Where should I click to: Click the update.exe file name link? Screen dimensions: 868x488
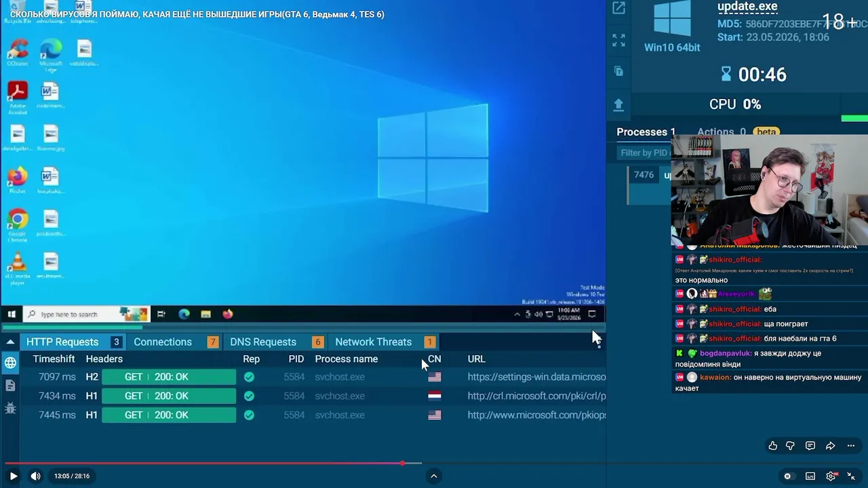[747, 7]
